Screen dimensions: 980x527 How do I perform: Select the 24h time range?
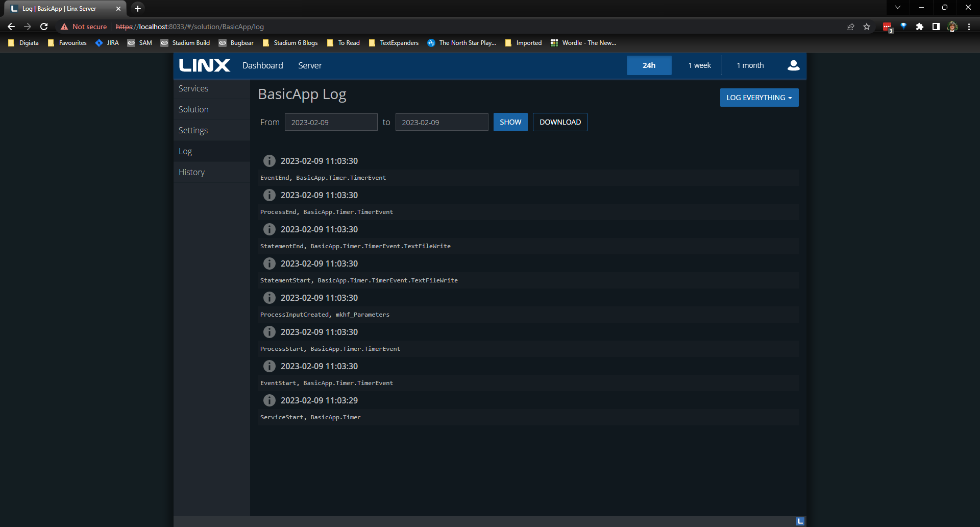tap(649, 65)
